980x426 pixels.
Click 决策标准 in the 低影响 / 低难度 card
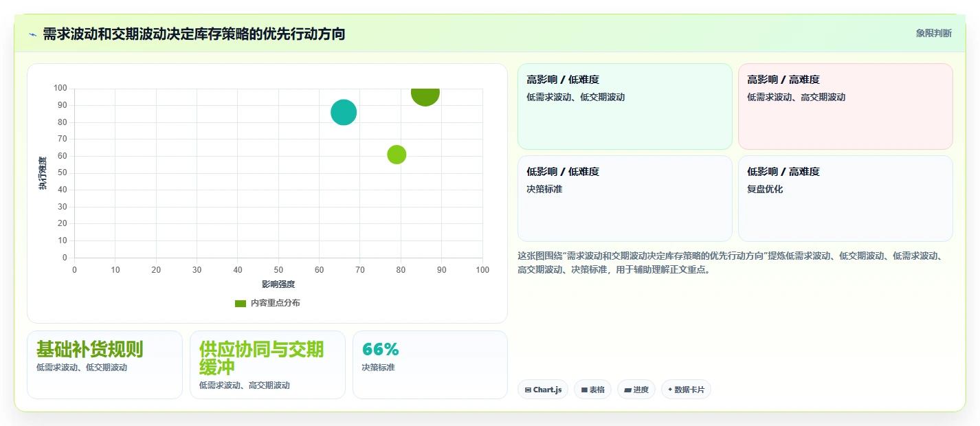(544, 189)
